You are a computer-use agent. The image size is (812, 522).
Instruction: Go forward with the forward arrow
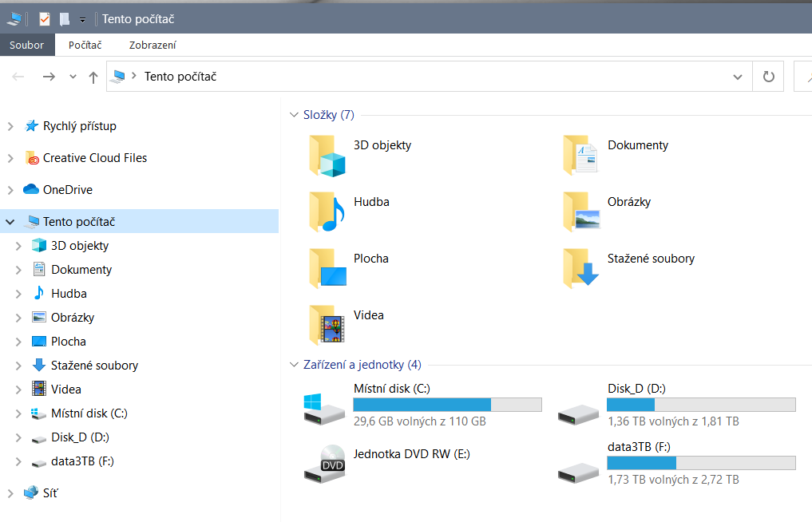pos(49,77)
